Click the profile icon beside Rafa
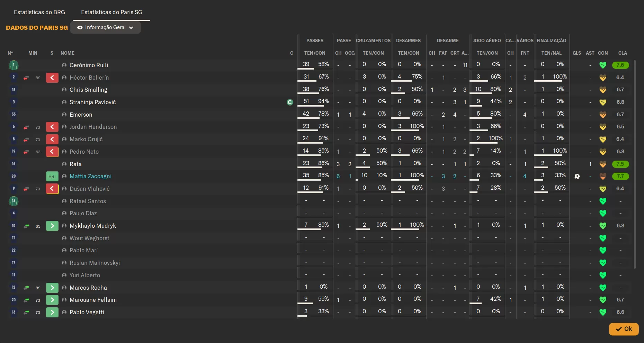 pyautogui.click(x=64, y=164)
